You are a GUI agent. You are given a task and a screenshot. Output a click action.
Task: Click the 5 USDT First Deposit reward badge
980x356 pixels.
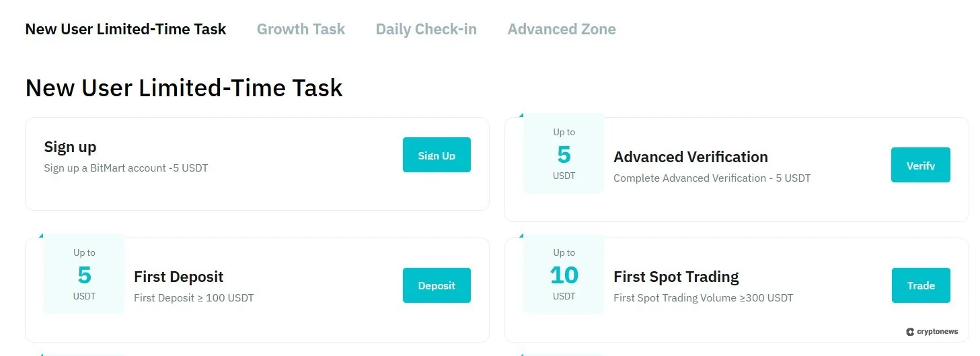click(84, 275)
